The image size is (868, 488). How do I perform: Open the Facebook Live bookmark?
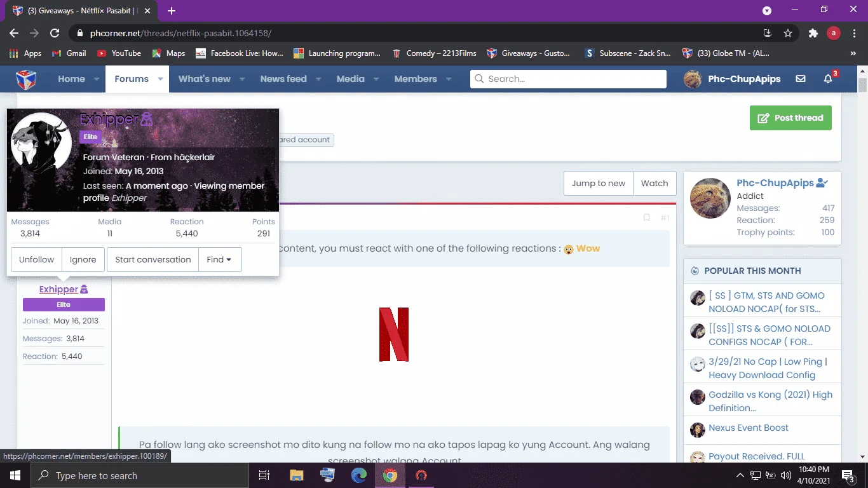240,53
